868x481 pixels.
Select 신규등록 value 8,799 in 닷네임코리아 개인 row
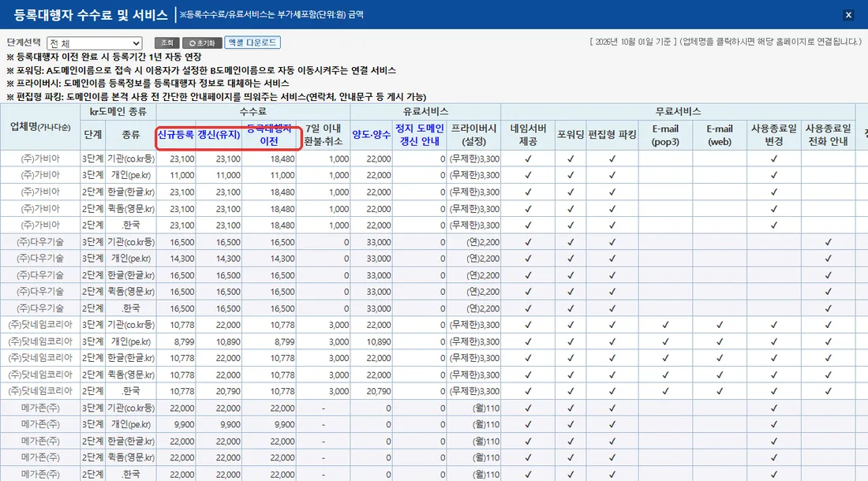[185, 341]
